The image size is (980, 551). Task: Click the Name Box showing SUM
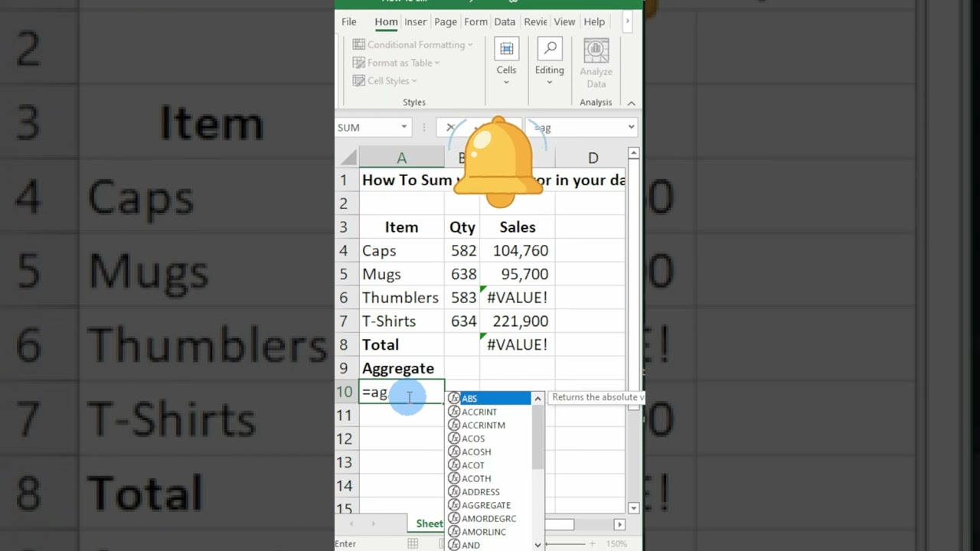(x=367, y=128)
